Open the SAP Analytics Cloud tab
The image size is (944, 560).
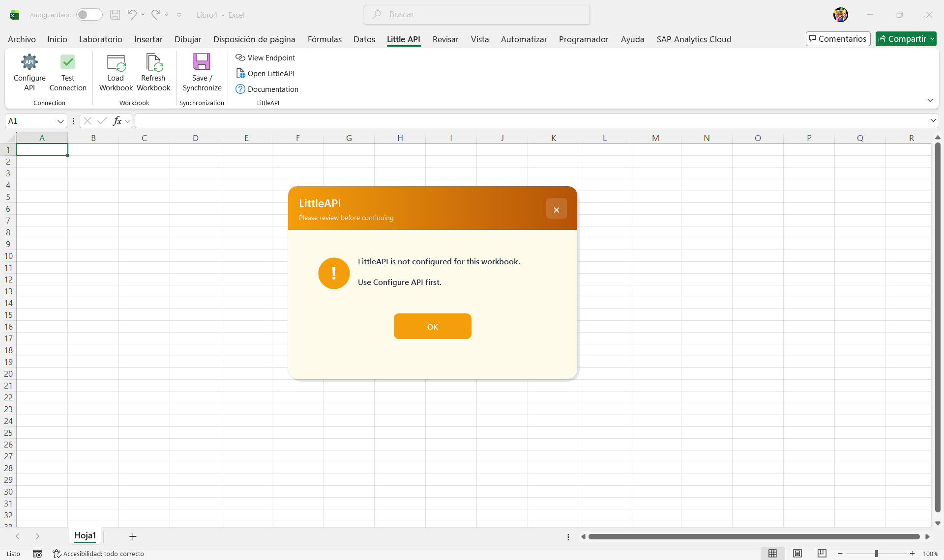click(x=694, y=39)
